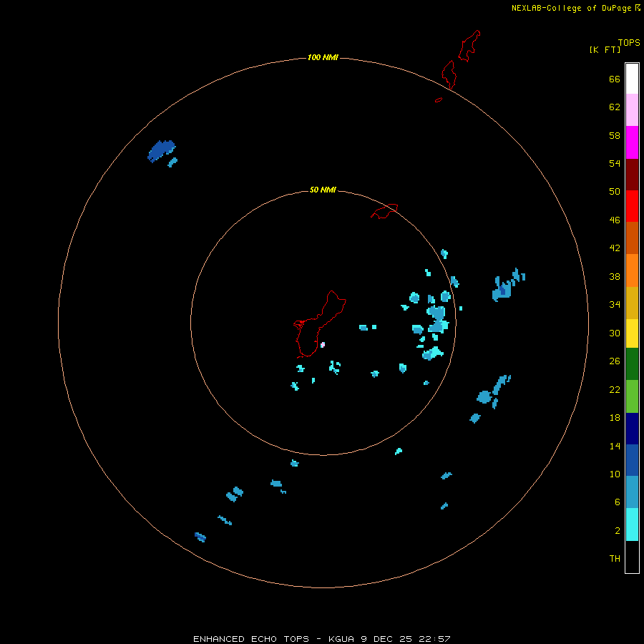Viewport: 644px width, 644px height.
Task: Click the large dark-blue echo in the northwest
Action: (161, 151)
